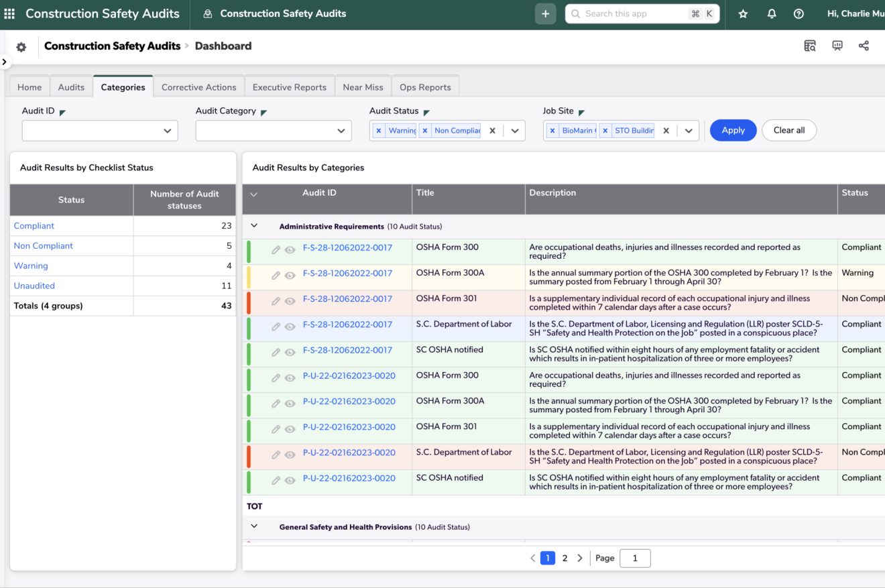Click the Apply filter button
Screen dimensions: 885x588
click(x=733, y=131)
